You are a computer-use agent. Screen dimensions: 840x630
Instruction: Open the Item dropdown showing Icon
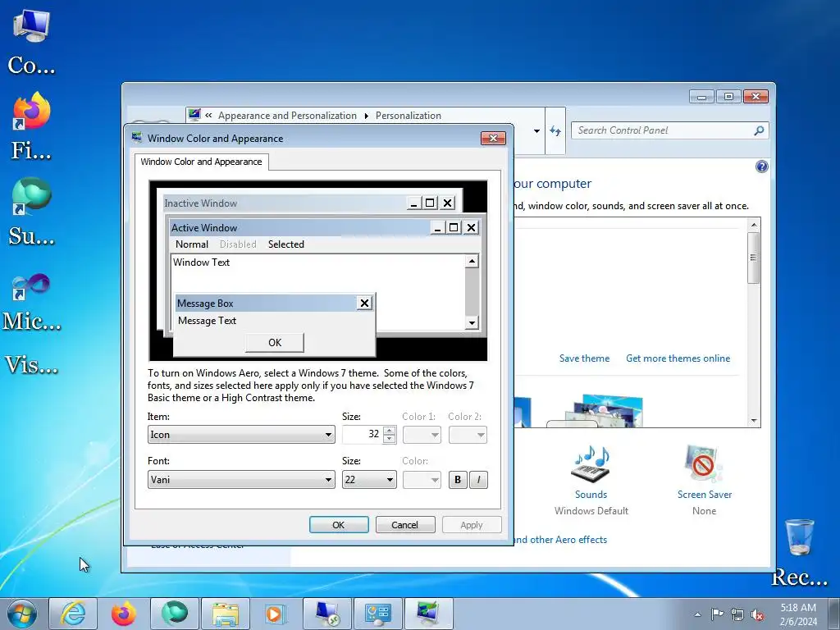click(241, 435)
